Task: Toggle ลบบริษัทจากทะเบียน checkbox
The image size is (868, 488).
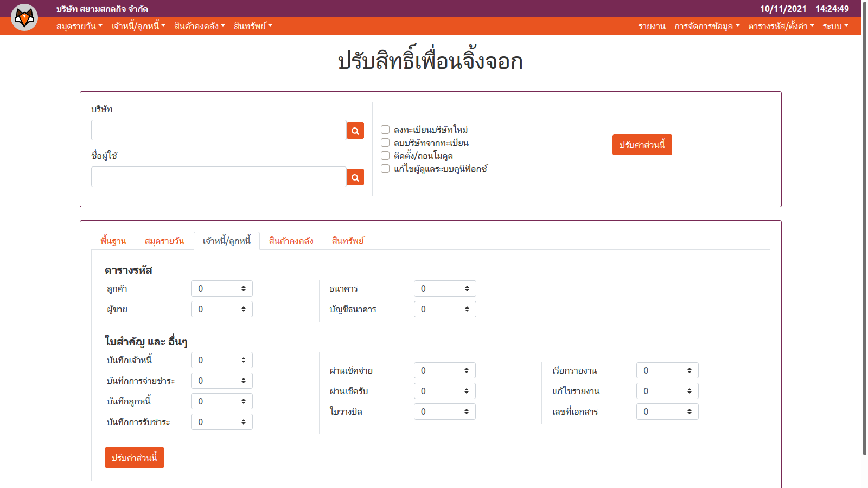Action: click(385, 143)
